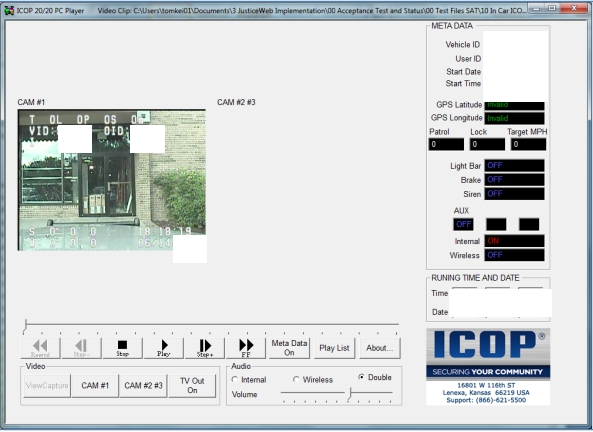Click the GPS Longitude value field
593x432 pixels.
[514, 118]
